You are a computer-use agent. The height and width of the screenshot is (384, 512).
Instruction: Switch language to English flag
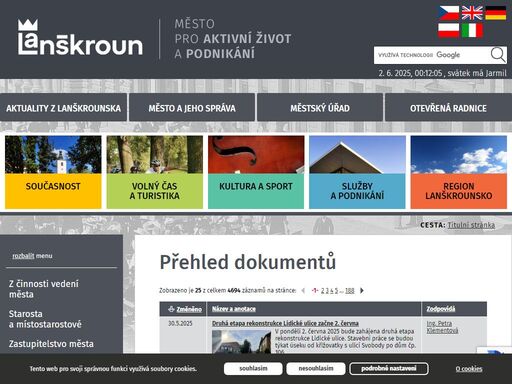(x=472, y=13)
